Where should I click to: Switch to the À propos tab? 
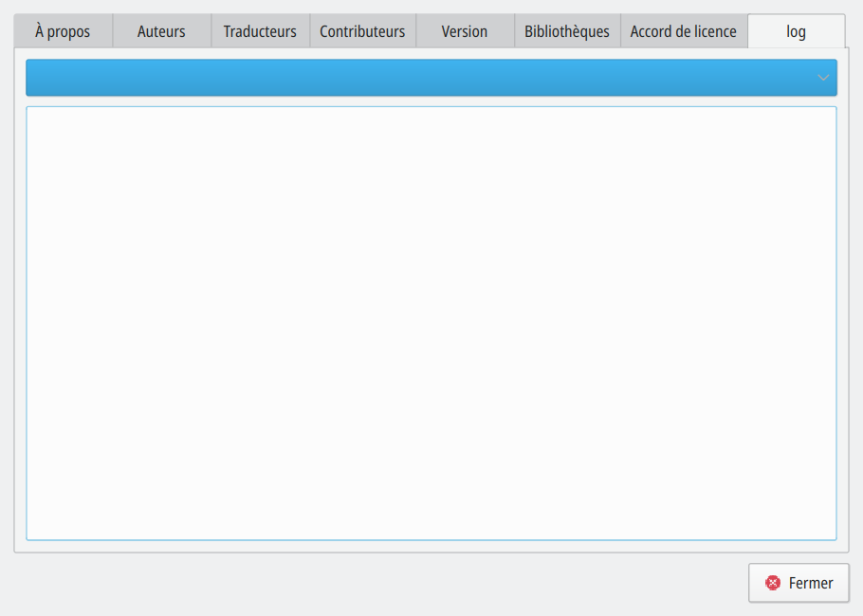[x=63, y=31]
